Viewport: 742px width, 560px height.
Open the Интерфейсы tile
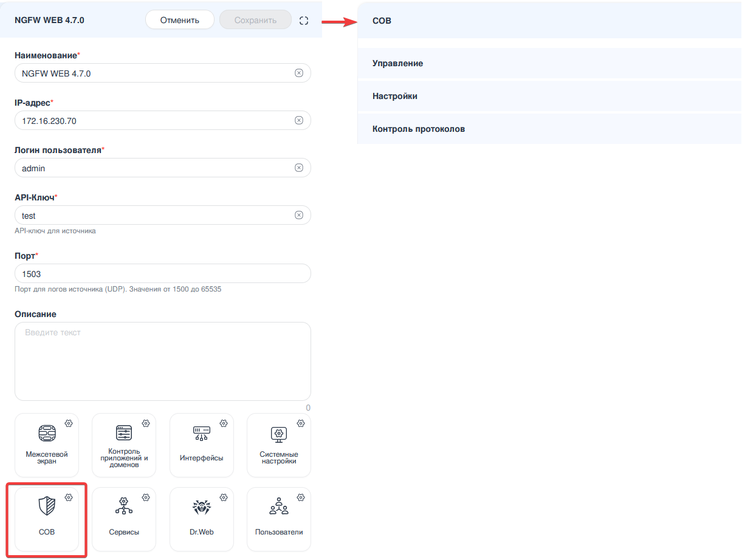201,445
